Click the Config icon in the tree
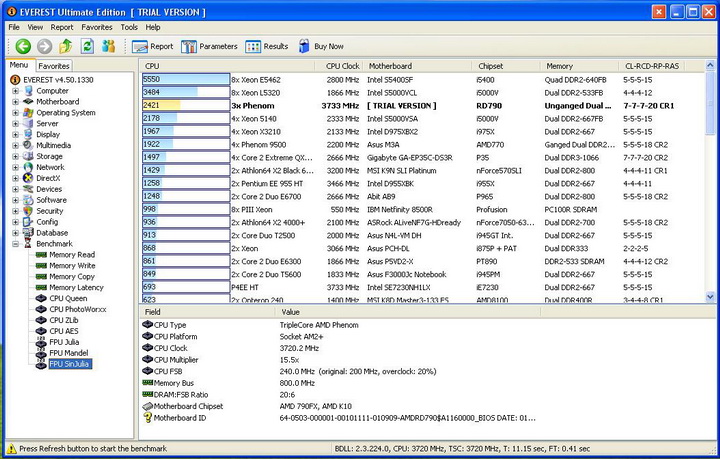The image size is (720, 459). (x=28, y=222)
